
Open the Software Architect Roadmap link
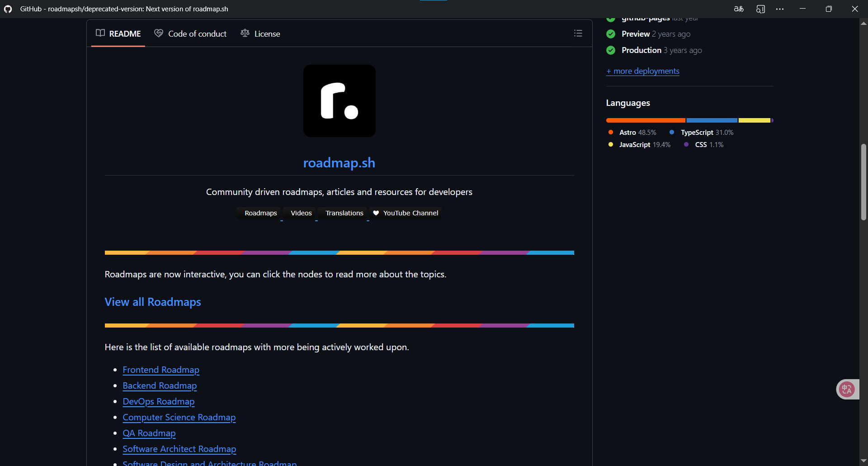tap(179, 449)
